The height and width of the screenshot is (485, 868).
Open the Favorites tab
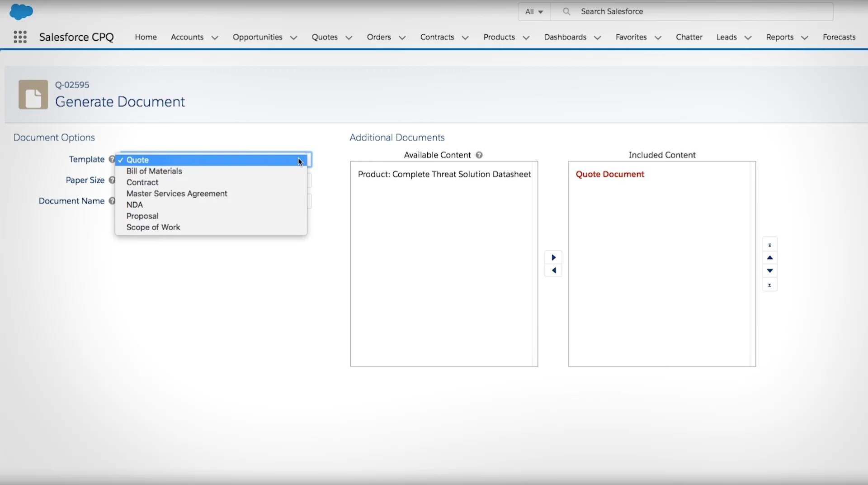click(x=631, y=37)
